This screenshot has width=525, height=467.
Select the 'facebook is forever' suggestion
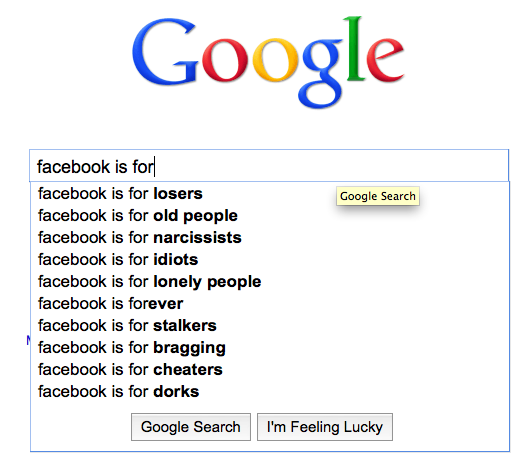pyautogui.click(x=270, y=304)
